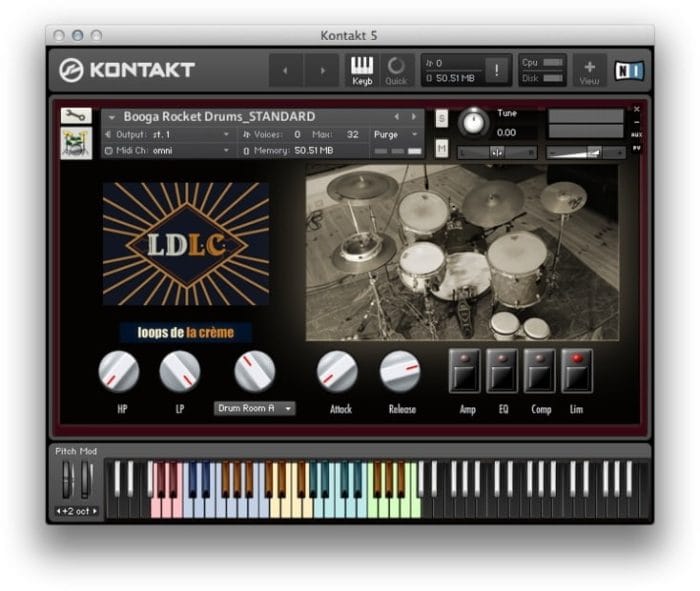Expand the instrument name dropdown triangle

pos(112,117)
